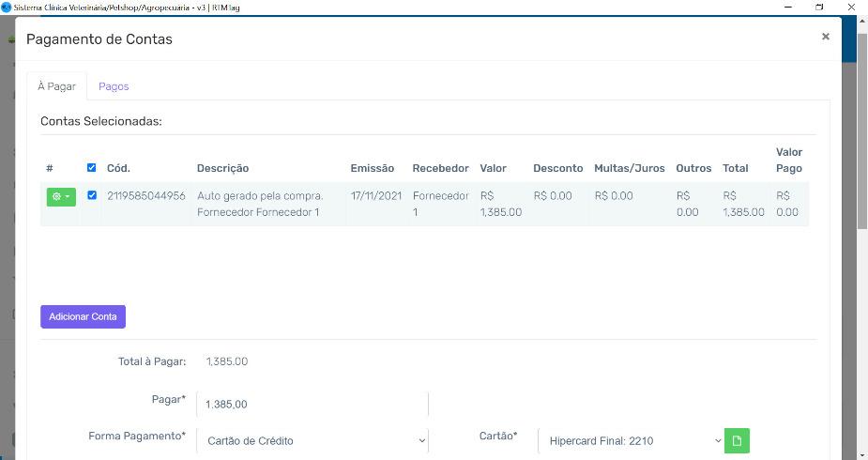The image size is (868, 460).
Task: Select the À Pagar tab
Action: 56,86
